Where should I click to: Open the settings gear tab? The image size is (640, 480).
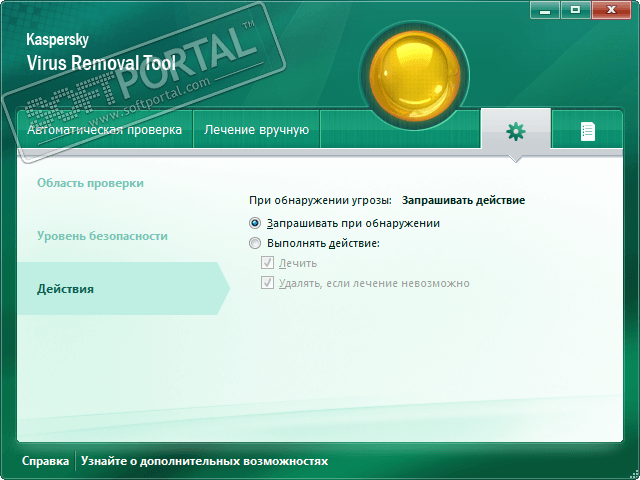(516, 130)
